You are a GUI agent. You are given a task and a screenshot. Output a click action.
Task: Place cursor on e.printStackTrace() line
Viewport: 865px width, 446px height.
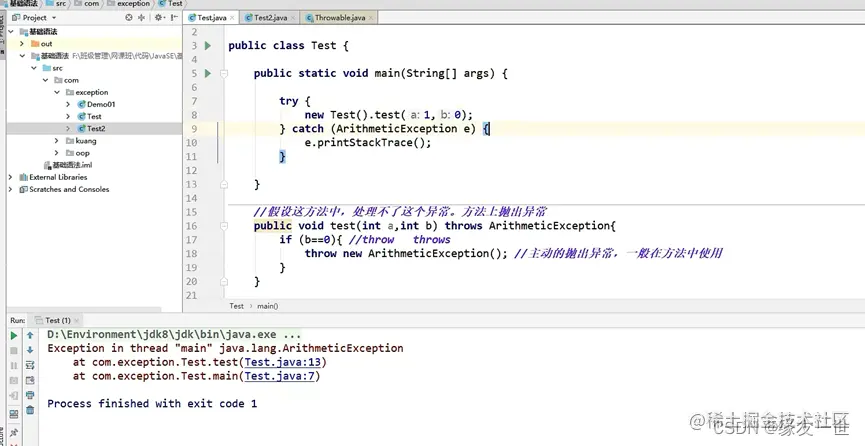point(368,143)
